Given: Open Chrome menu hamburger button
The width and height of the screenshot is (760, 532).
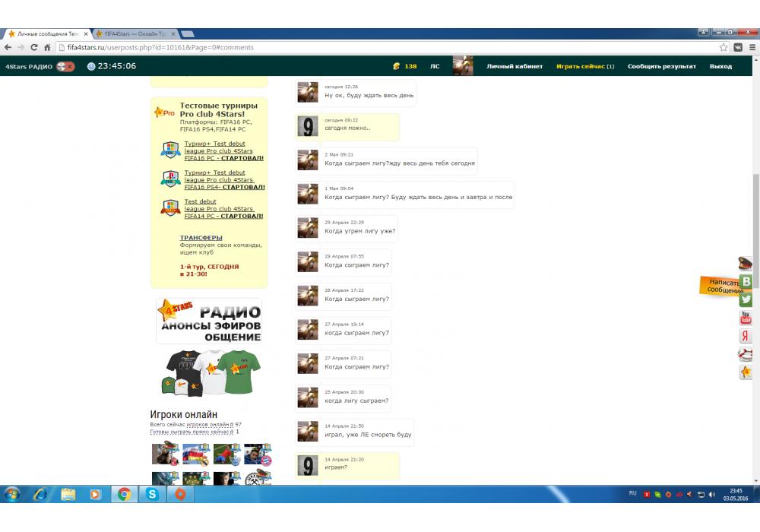Looking at the screenshot, I should click(x=752, y=47).
